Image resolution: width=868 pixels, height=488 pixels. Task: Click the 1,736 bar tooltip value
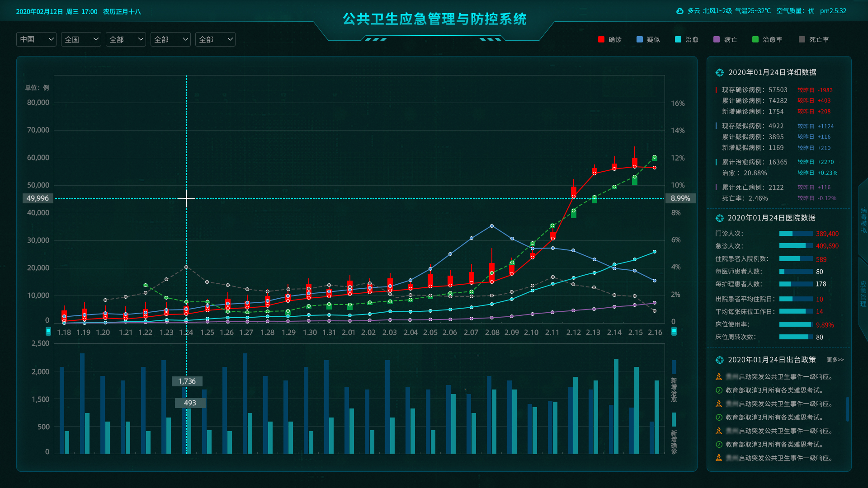click(187, 381)
